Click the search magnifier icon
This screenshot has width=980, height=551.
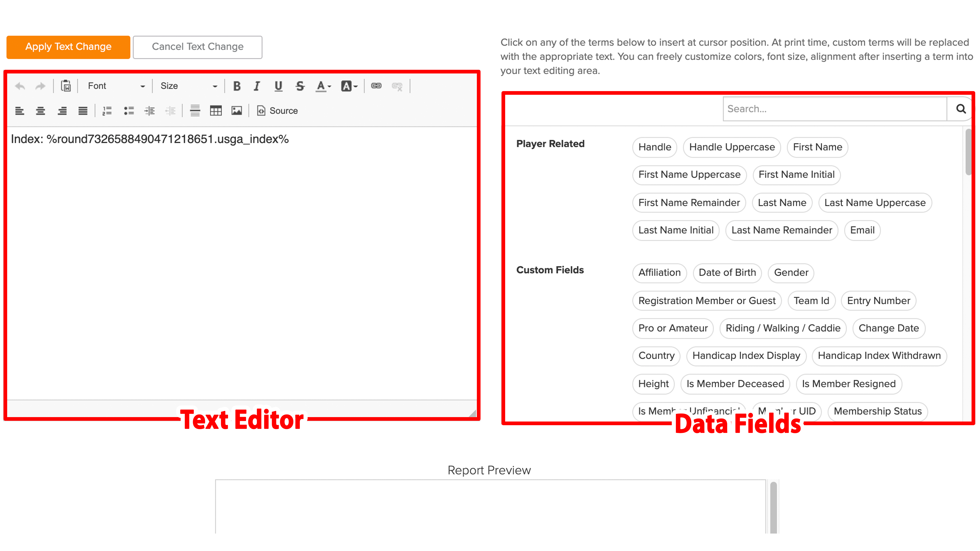pyautogui.click(x=961, y=109)
